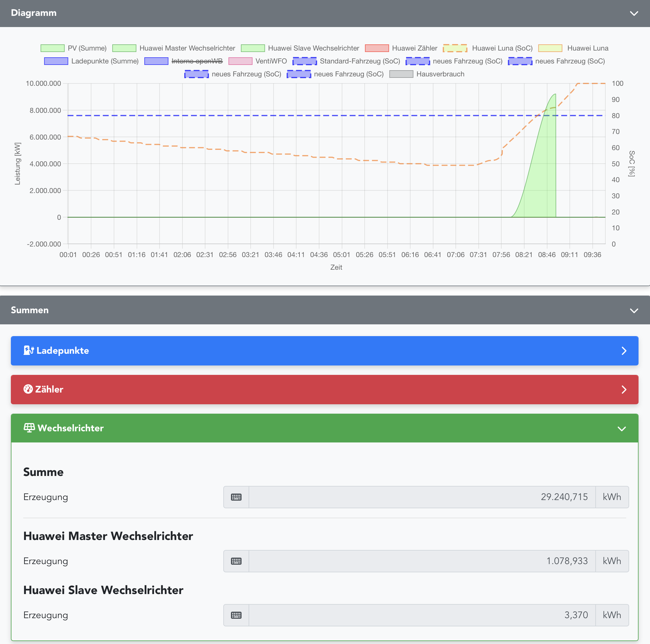Toggle PV (Summe) legend entry
This screenshot has width=650, height=644.
pos(87,48)
